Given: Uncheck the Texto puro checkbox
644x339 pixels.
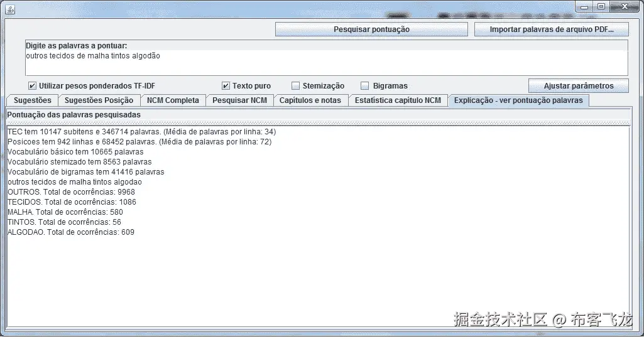Looking at the screenshot, I should tap(226, 86).
